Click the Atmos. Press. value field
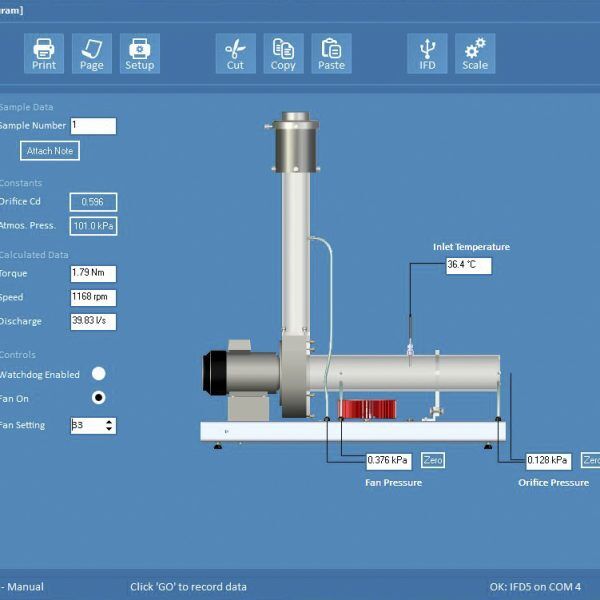 click(93, 226)
